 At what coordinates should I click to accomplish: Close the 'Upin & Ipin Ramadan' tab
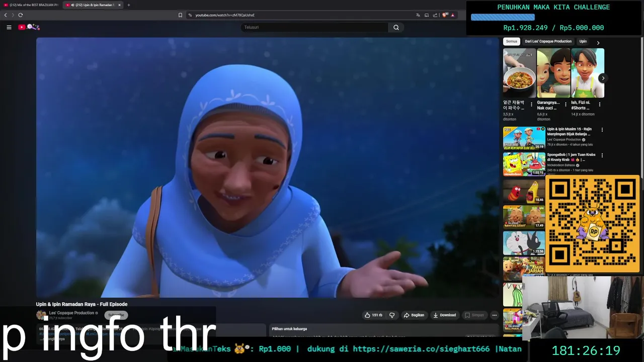click(x=119, y=5)
